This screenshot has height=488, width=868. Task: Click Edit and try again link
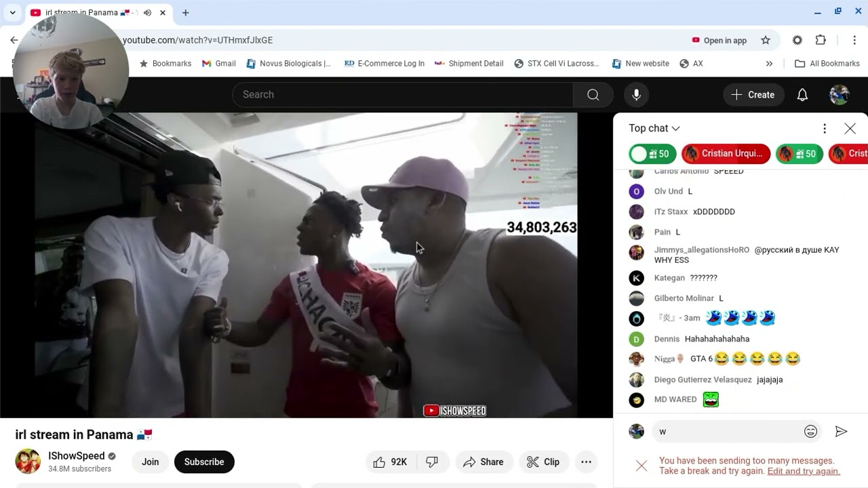click(x=804, y=471)
